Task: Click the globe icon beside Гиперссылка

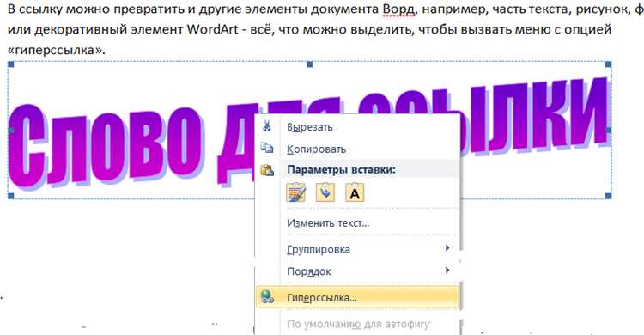Action: [267, 296]
